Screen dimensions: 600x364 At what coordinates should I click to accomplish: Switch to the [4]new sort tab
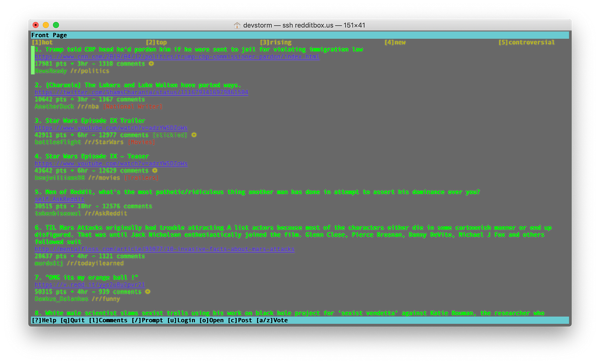[395, 43]
